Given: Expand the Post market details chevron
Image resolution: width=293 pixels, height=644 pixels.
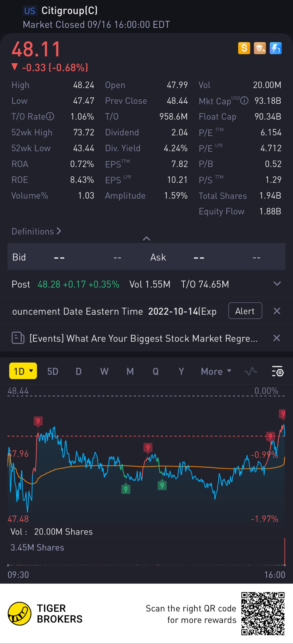Looking at the screenshot, I should (277, 284).
